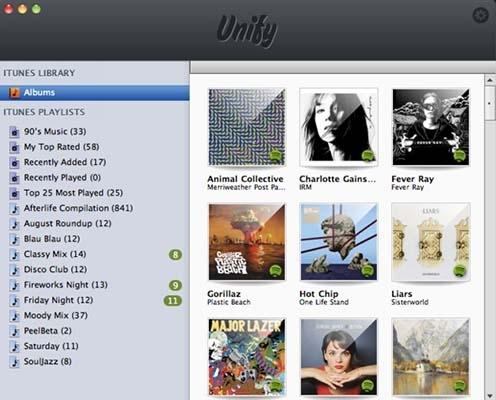Click green 8 badge next to Classy Mix
The image size is (496, 400).
(175, 255)
